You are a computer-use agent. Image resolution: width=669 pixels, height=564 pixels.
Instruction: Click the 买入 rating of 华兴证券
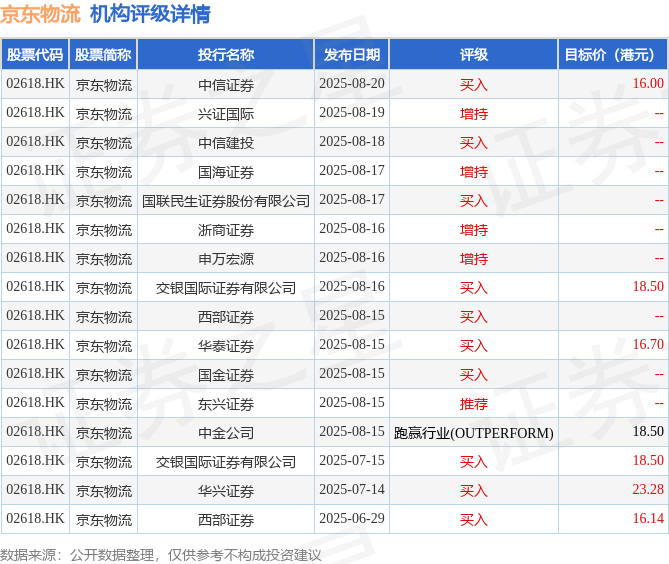[474, 491]
